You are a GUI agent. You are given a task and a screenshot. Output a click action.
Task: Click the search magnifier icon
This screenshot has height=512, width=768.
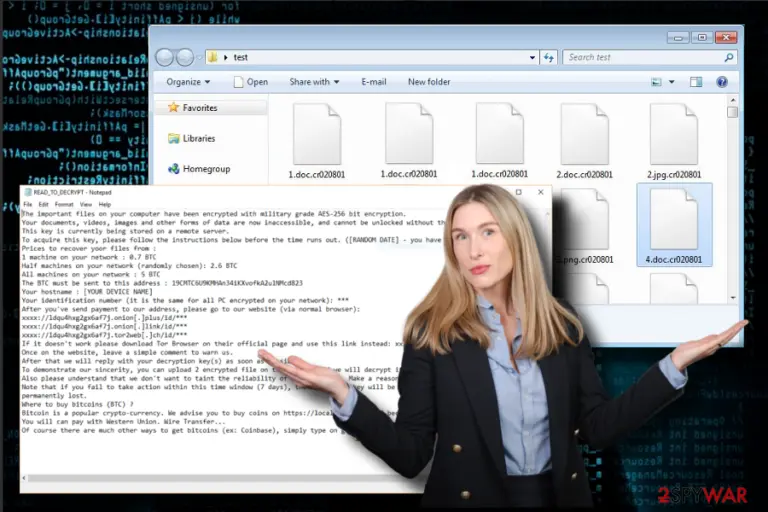(728, 57)
